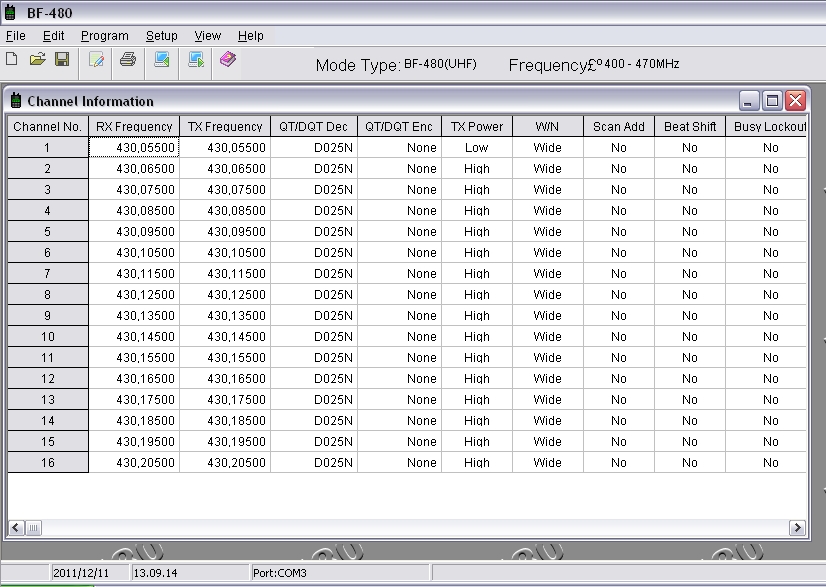Click the TX Frequency column header

225,126
